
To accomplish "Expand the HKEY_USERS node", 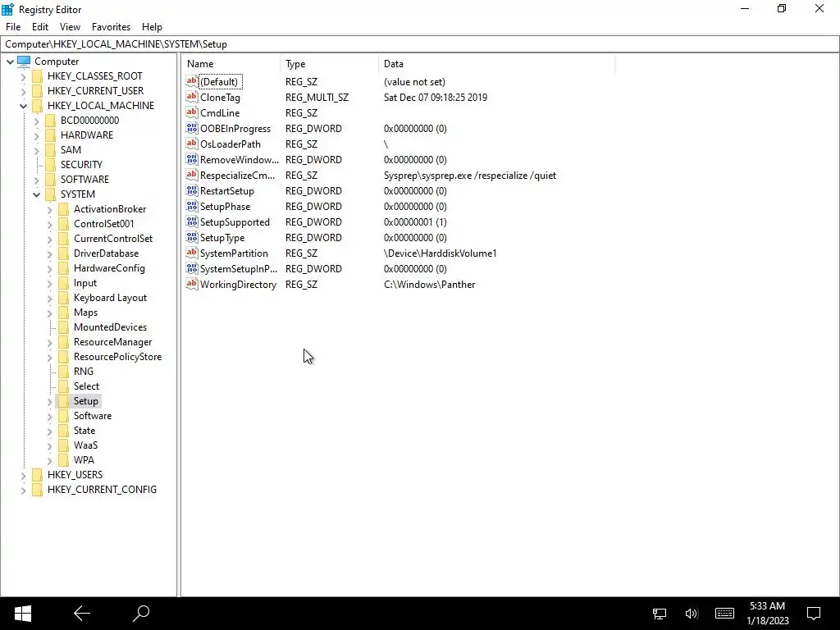I will (x=24, y=475).
